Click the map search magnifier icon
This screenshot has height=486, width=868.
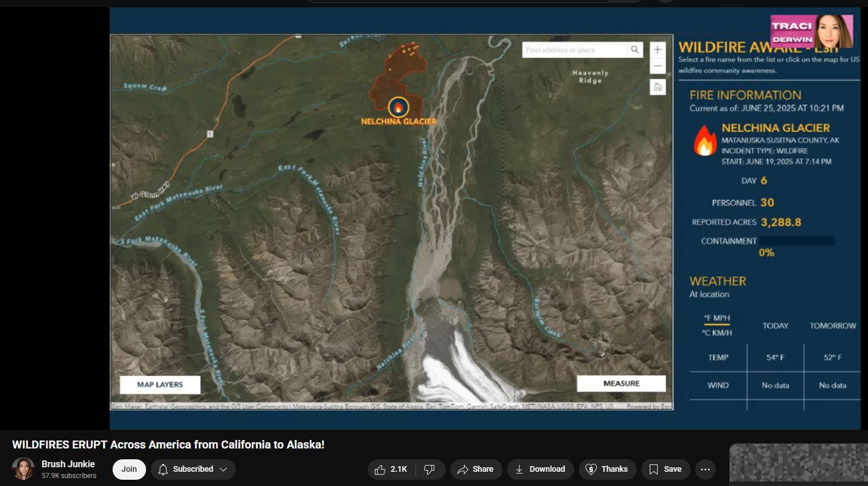(x=635, y=50)
